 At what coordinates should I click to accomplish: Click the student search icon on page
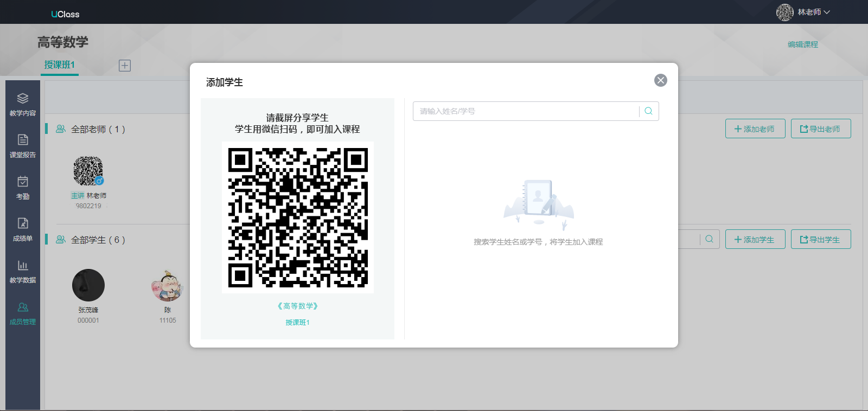709,239
